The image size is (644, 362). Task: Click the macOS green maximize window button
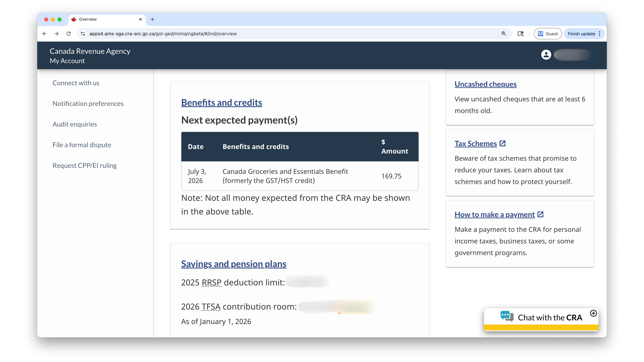(60, 19)
